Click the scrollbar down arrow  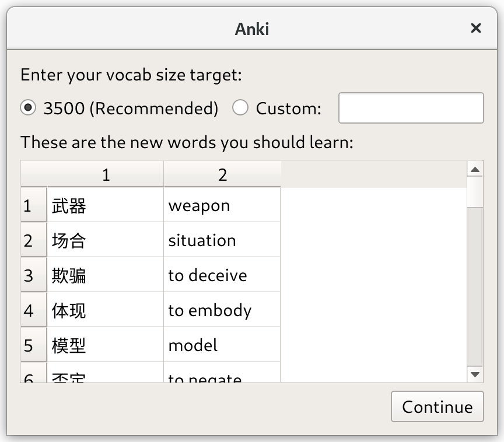475,374
